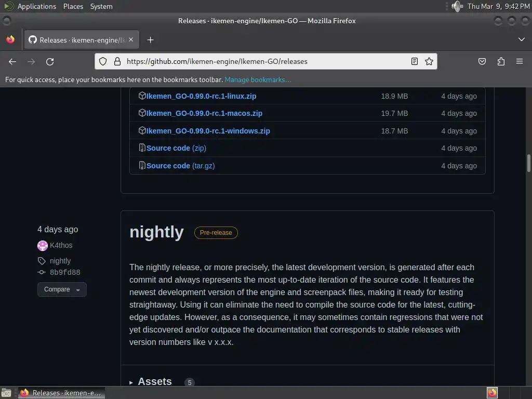Open the Extensions puzzle icon
Image resolution: width=532 pixels, height=399 pixels.
tap(501, 61)
